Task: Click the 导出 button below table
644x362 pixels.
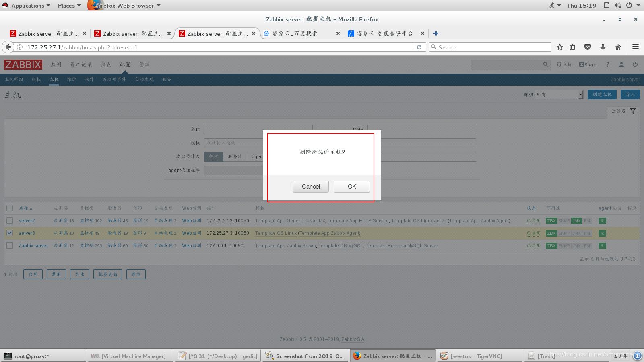Action: pos(80,274)
